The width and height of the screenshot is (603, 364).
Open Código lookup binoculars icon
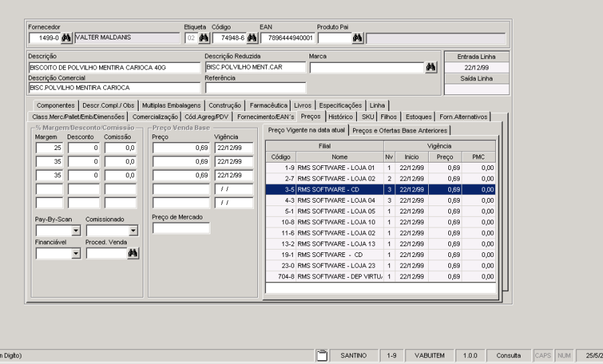tap(252, 38)
